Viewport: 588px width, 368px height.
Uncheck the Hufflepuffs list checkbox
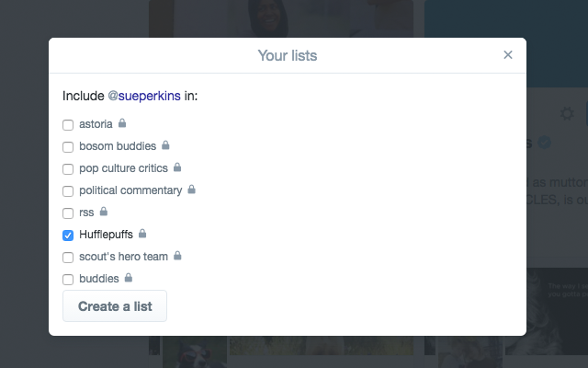[68, 236]
